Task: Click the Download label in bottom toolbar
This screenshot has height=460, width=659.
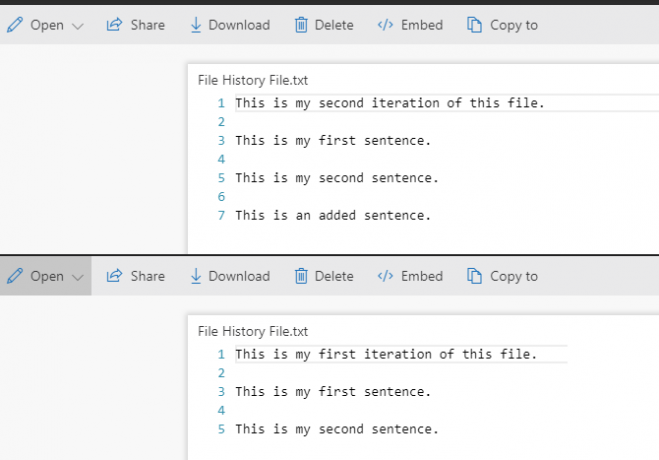Action: pyautogui.click(x=239, y=276)
